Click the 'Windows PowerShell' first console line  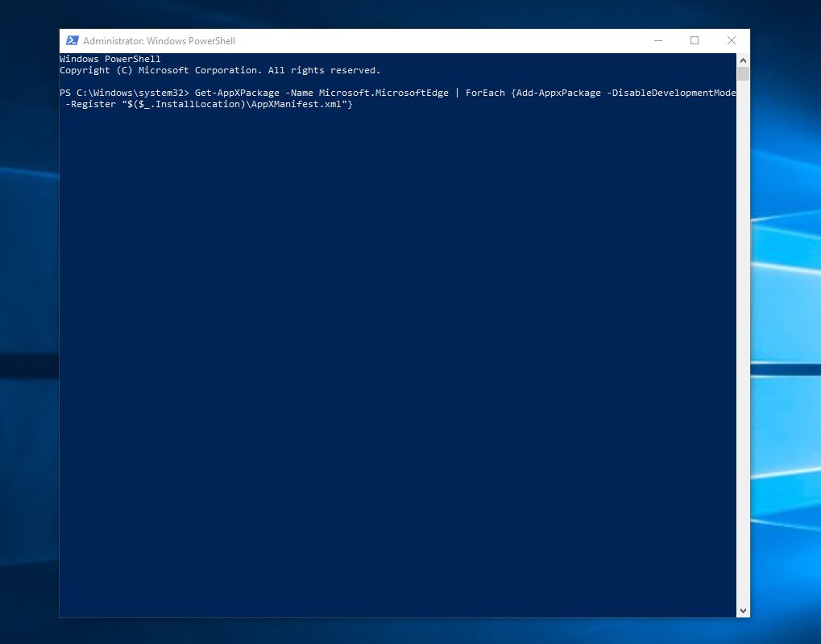click(x=110, y=59)
